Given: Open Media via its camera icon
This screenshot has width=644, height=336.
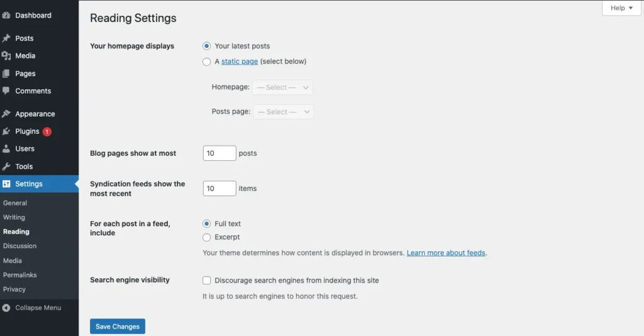Looking at the screenshot, I should coord(6,56).
